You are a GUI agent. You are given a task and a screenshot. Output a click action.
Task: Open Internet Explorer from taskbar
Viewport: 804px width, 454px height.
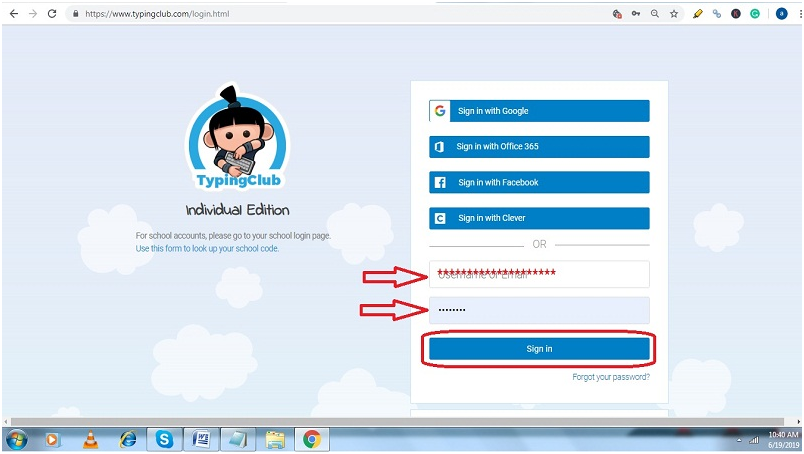pyautogui.click(x=128, y=440)
